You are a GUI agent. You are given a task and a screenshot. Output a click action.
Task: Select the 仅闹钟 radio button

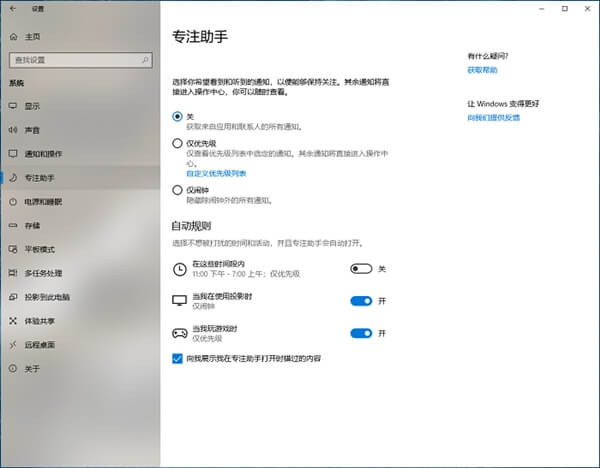(178, 190)
